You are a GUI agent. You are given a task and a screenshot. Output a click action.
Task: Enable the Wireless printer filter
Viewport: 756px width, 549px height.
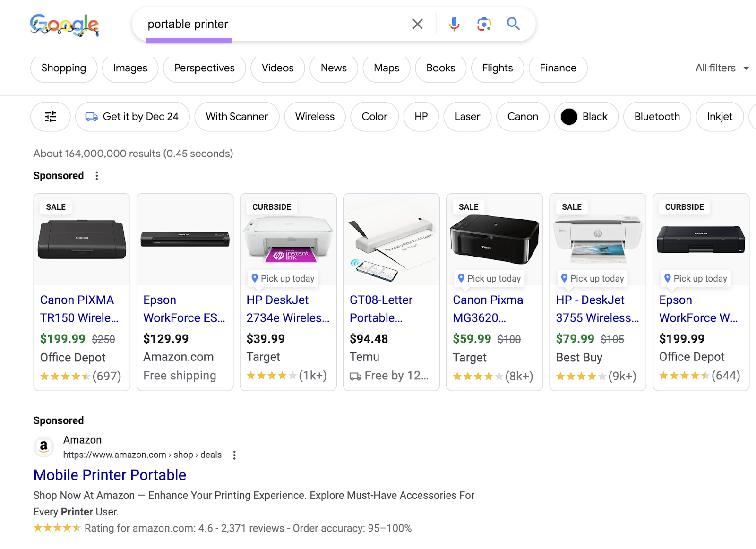tap(315, 117)
